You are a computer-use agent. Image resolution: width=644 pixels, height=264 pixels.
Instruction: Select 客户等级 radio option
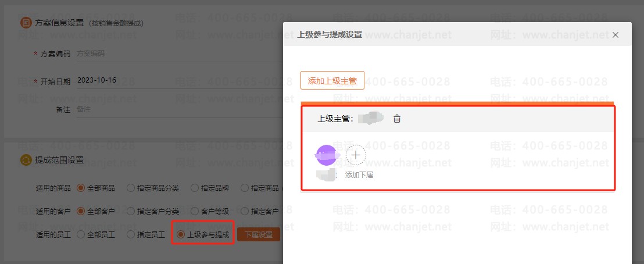[195, 211]
